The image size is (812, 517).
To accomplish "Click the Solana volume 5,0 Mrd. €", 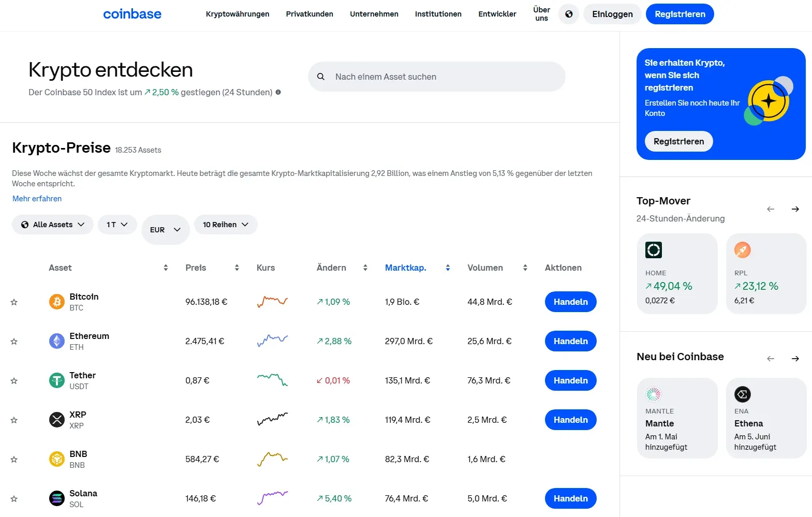I will 487,498.
